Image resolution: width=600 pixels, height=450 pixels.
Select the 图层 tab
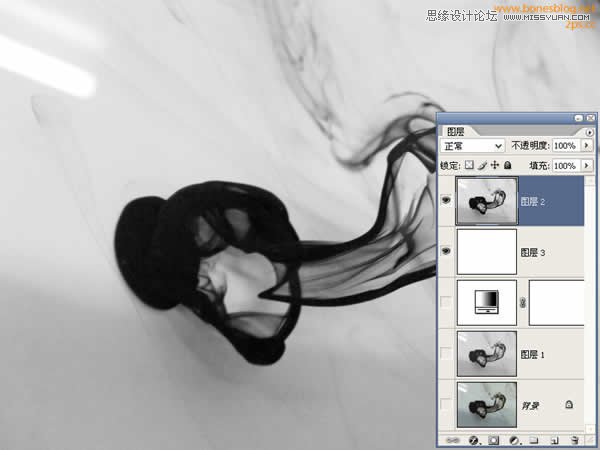coord(456,132)
